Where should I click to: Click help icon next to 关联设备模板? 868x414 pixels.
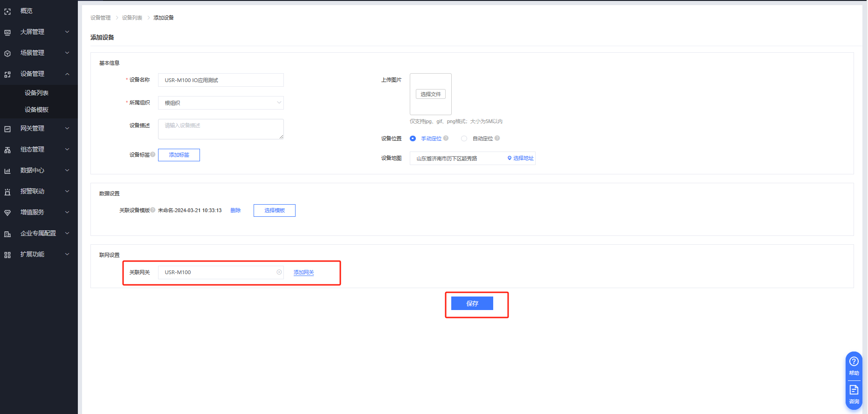[153, 210]
